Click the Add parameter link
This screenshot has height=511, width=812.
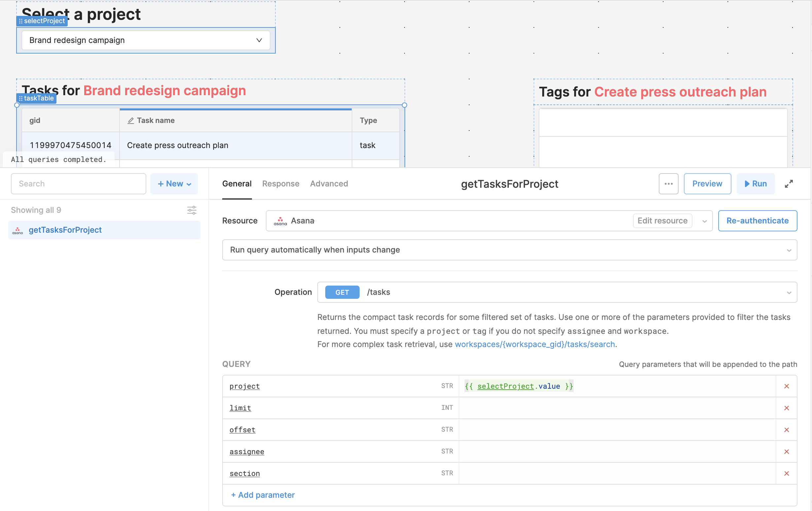coord(263,495)
